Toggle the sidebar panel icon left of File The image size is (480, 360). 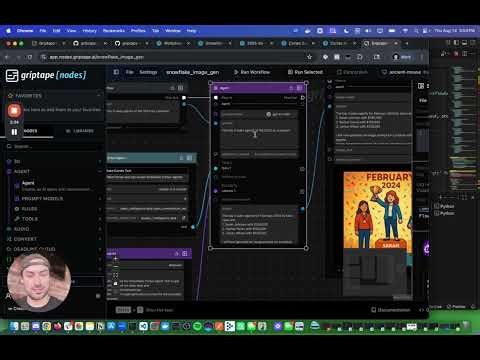116,72
